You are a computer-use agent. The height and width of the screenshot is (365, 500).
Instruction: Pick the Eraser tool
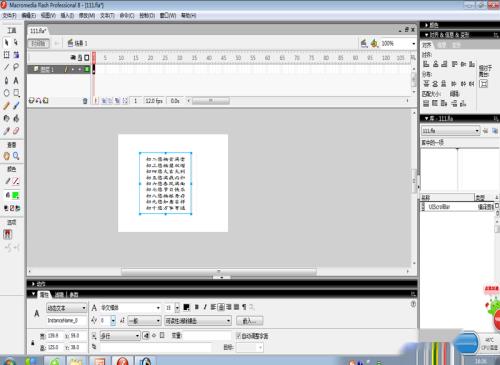coord(16,131)
